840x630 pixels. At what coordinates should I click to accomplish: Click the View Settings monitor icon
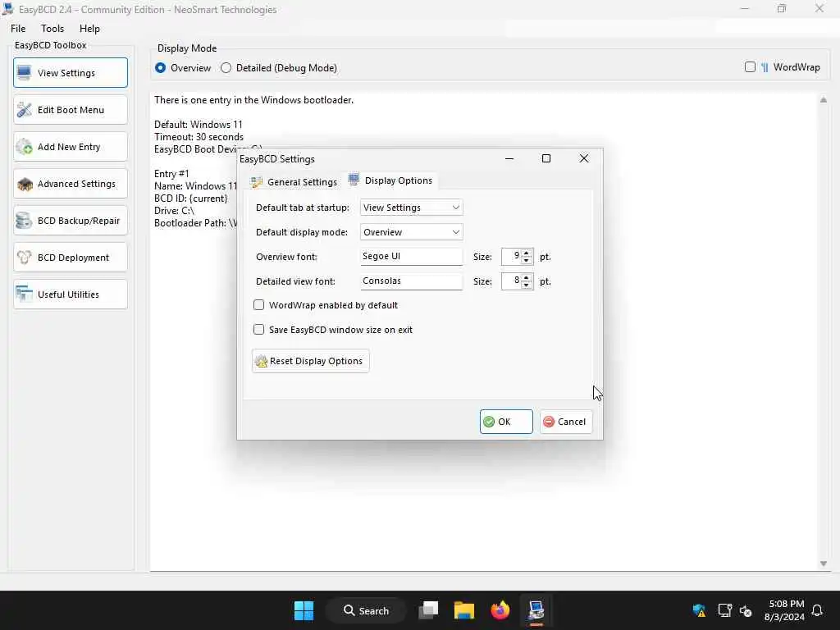(x=24, y=72)
